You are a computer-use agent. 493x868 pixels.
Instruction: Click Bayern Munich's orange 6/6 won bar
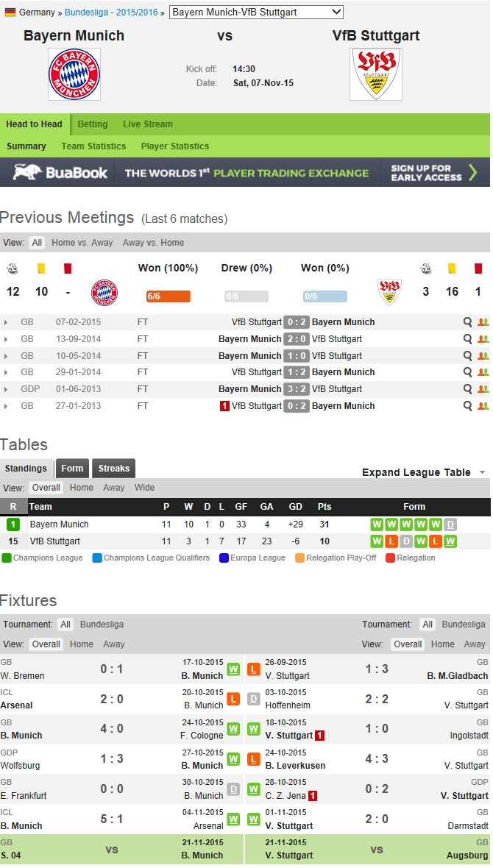point(168,296)
